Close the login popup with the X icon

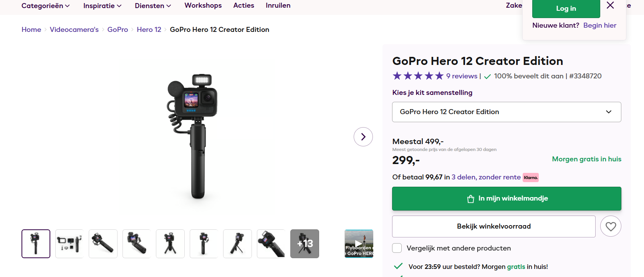click(x=610, y=6)
